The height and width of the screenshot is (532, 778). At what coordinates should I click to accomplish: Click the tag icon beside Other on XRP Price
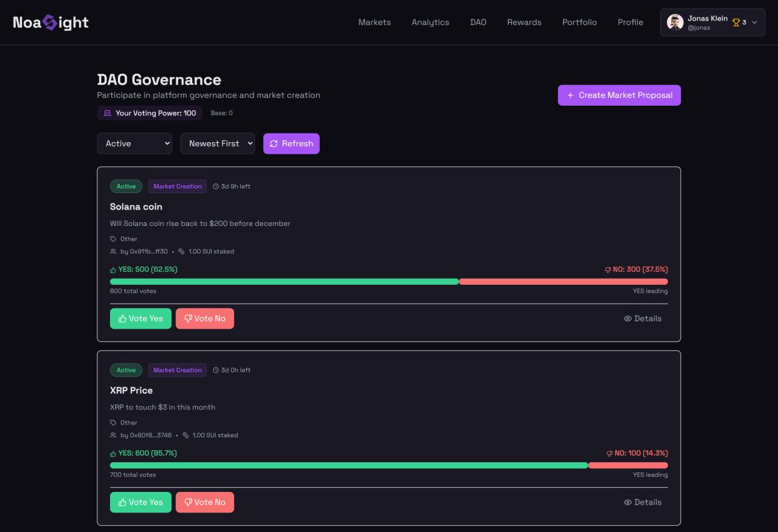113,423
